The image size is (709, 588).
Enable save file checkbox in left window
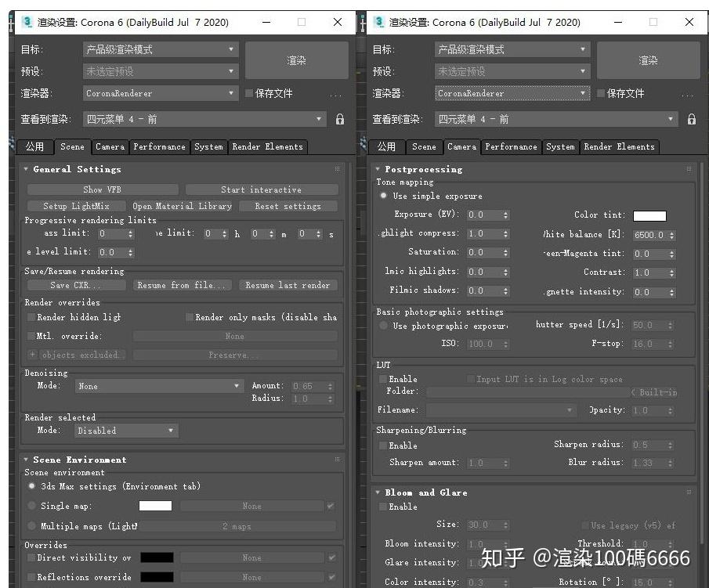pos(248,93)
